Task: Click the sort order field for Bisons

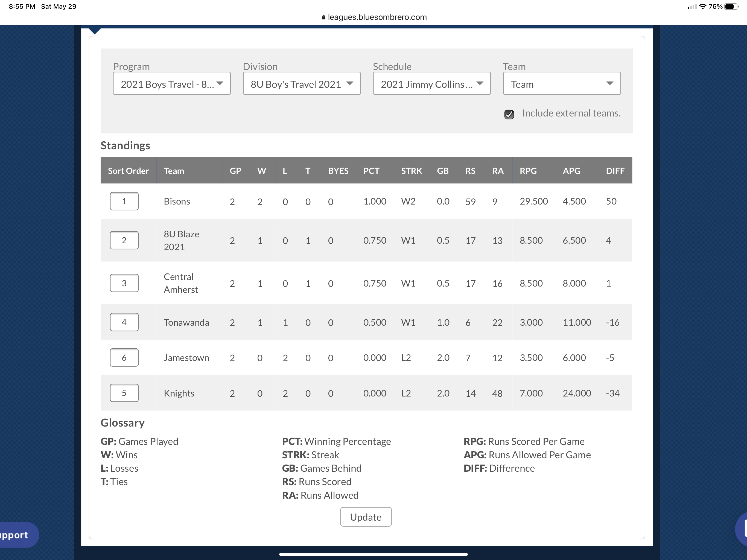Action: point(124,201)
